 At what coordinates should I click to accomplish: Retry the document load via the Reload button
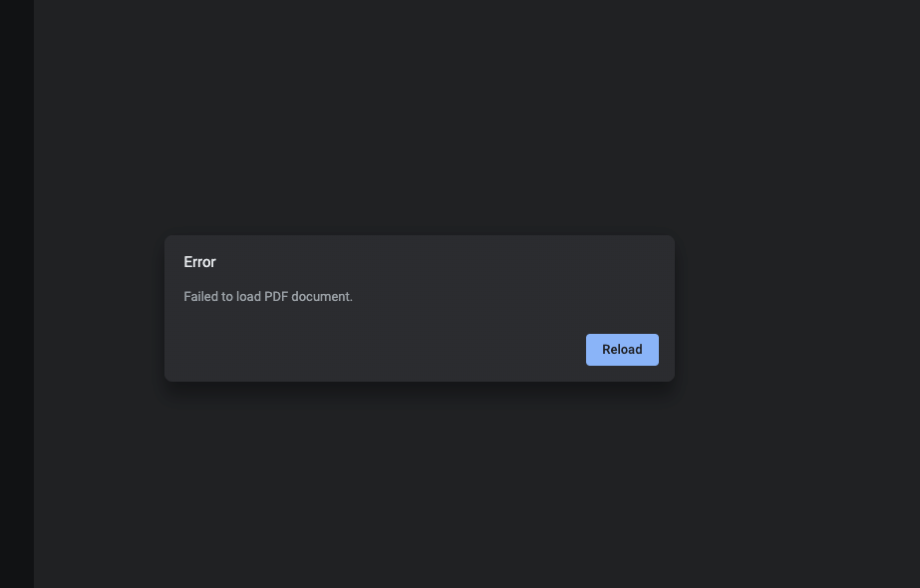point(622,350)
